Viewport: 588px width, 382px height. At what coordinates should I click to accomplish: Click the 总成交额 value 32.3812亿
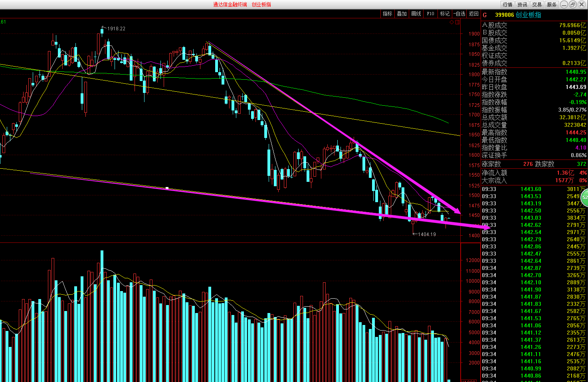[x=573, y=117]
